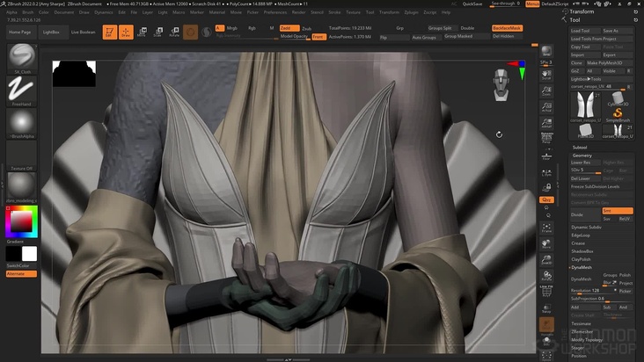Screen dimensions: 644x362
Task: Click the Move view icon in right shelf
Action: coord(546,244)
